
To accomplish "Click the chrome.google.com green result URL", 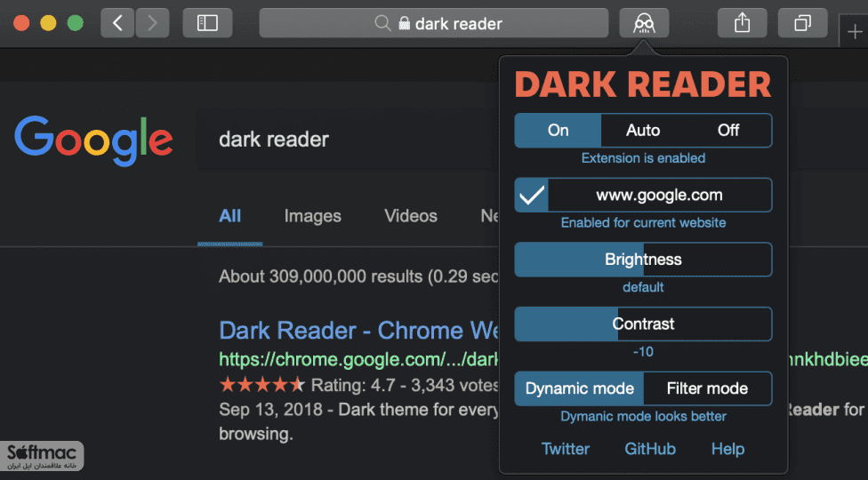I will (x=358, y=360).
